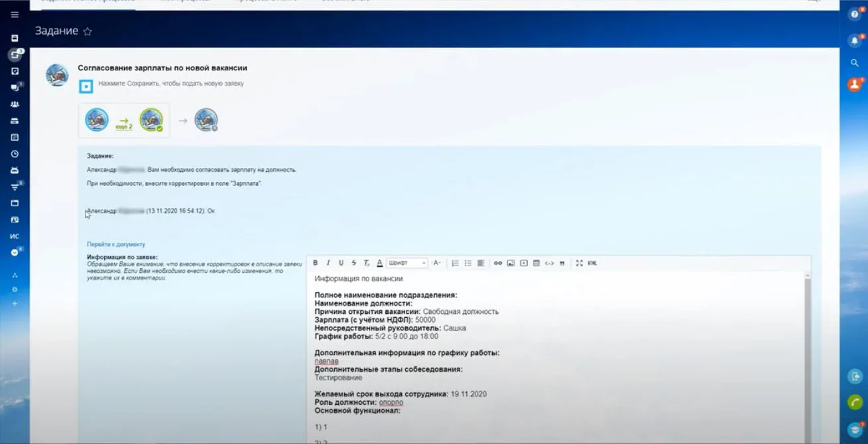Image resolution: width=868 pixels, height=444 pixels.
Task: Insert a hyperlink via toolbar
Action: [x=498, y=263]
